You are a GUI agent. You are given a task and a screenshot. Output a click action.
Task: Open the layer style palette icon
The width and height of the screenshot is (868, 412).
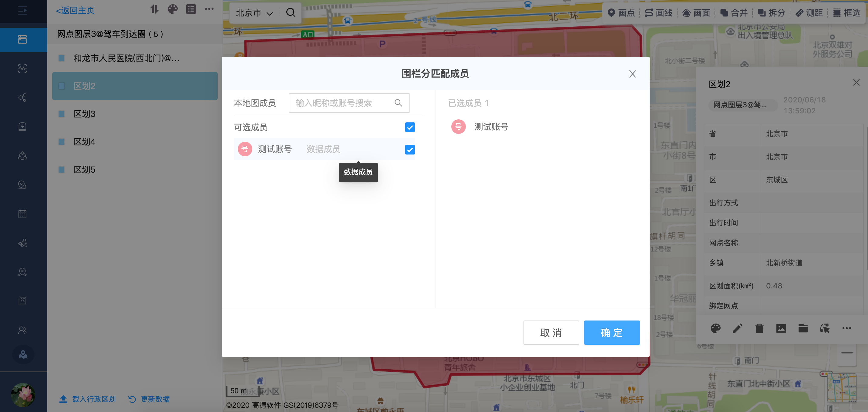point(173,9)
